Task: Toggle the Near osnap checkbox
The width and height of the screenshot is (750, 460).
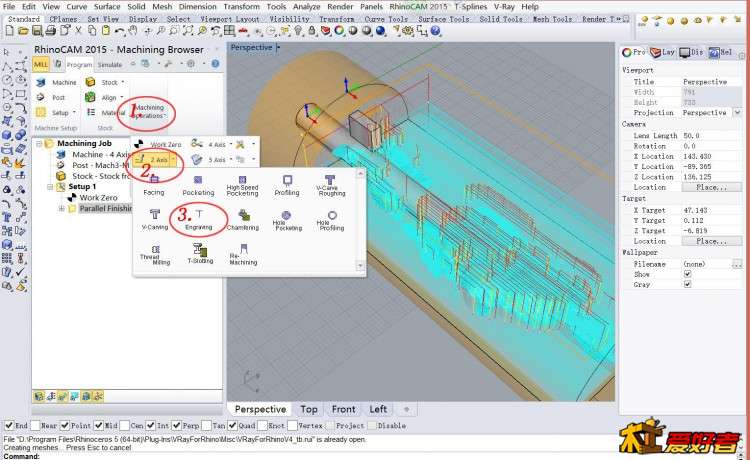Action: (35, 425)
